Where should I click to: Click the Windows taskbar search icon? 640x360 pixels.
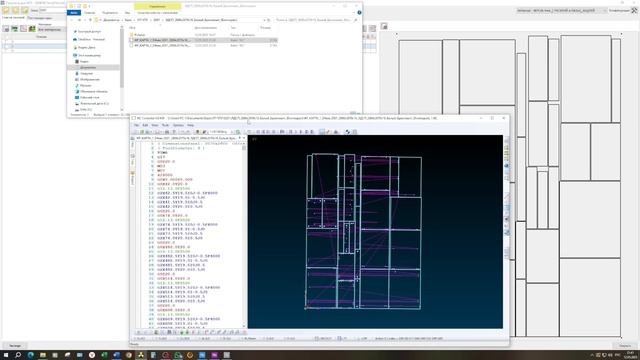click(x=18, y=355)
